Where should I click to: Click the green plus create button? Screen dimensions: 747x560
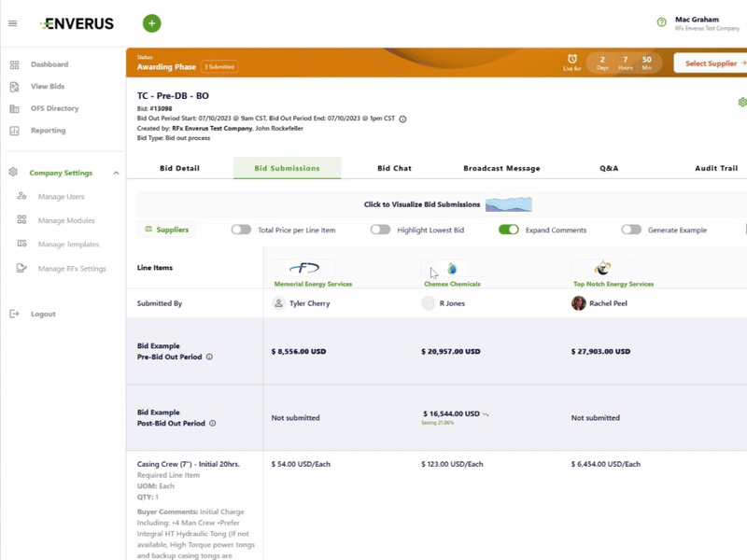tap(152, 23)
